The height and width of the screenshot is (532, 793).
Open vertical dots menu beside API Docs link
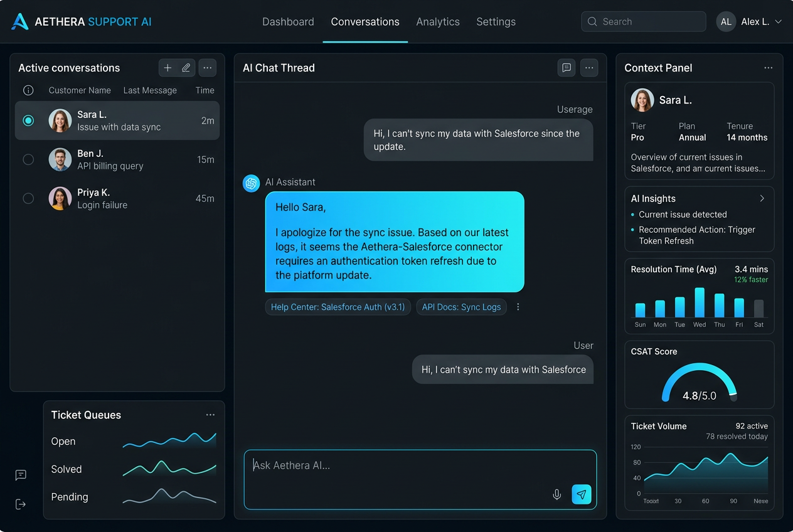click(518, 307)
